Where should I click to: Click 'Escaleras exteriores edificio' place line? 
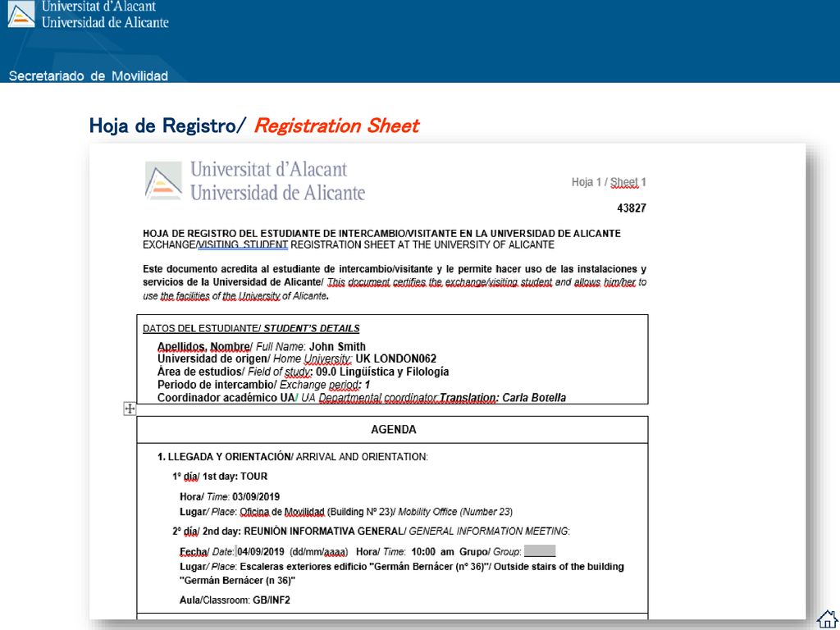402,573
